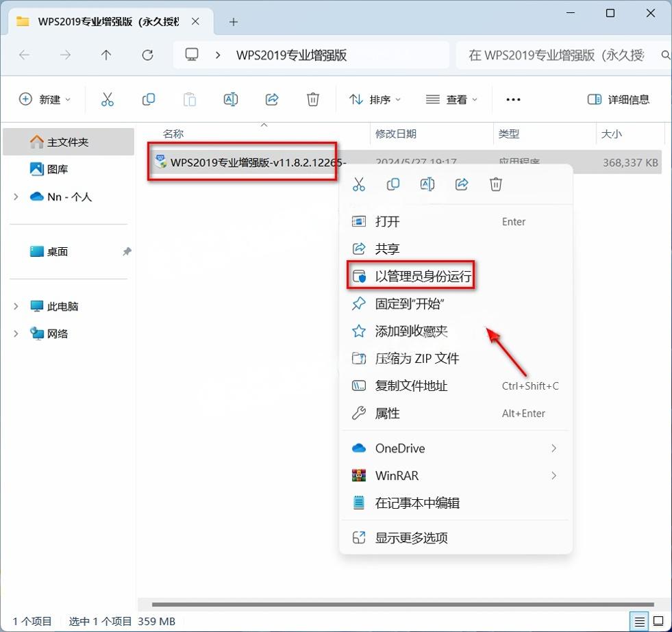The width and height of the screenshot is (672, 632).
Task: Open the 排序 sort dropdown
Action: point(375,99)
